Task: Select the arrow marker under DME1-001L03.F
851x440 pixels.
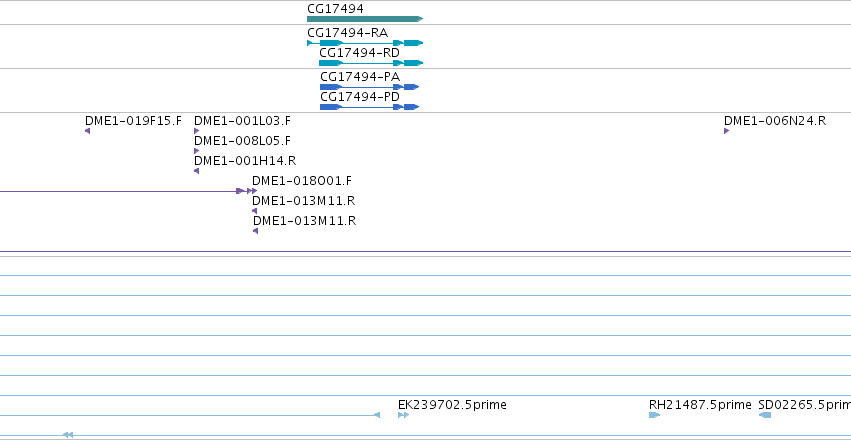Action: pyautogui.click(x=196, y=131)
